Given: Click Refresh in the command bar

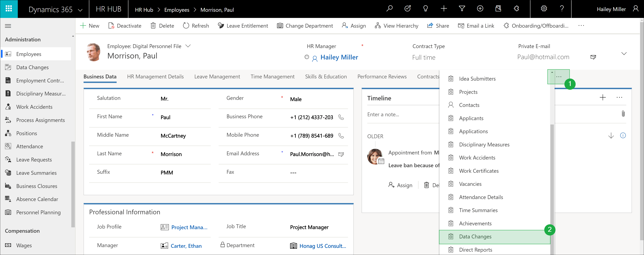Looking at the screenshot, I should coord(196,26).
